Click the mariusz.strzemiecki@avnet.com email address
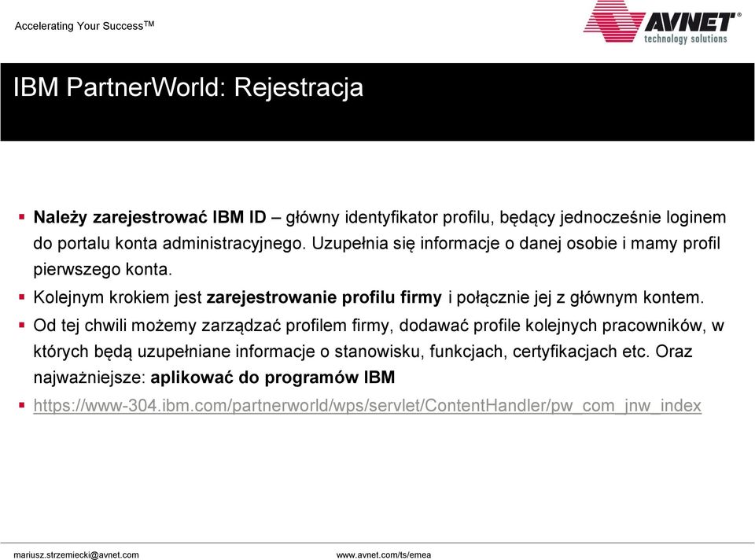Image resolution: width=755 pixels, height=560 pixels. (x=76, y=554)
